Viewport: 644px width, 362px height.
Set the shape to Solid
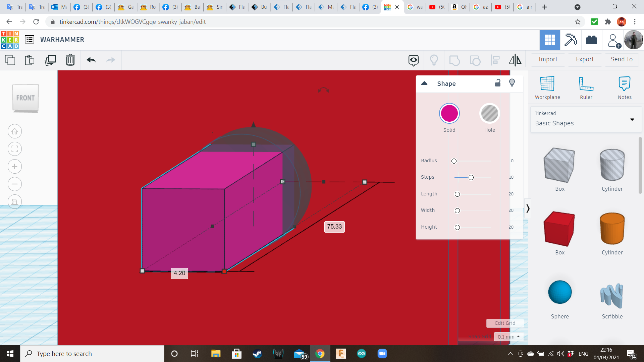pos(449,114)
